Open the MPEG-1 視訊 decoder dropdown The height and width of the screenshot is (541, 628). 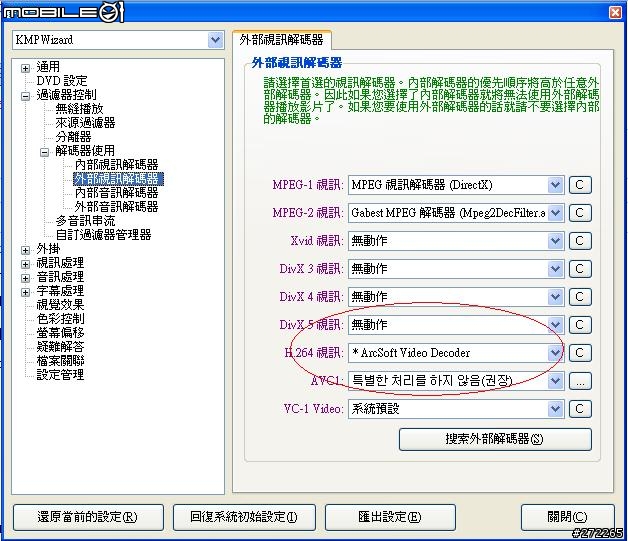(x=555, y=185)
